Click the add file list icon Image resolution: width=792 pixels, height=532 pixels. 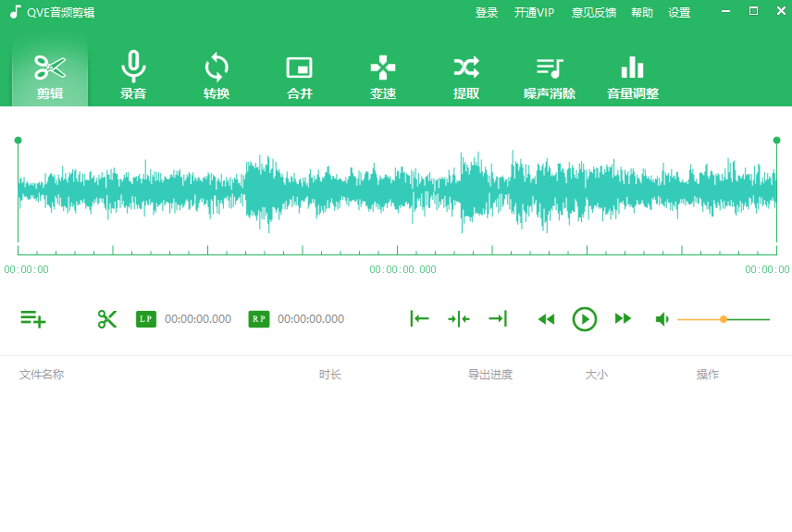coord(32,319)
